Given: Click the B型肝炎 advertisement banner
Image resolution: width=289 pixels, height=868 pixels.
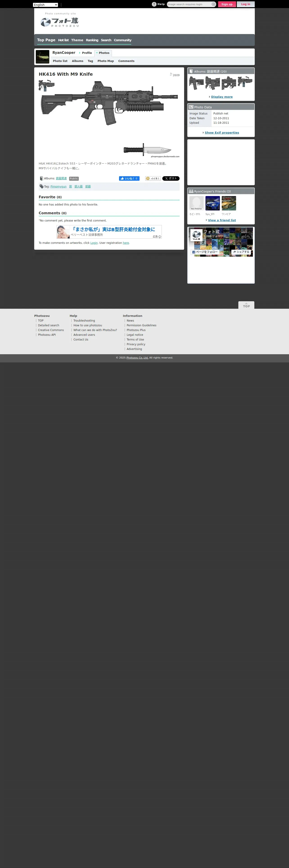Looking at the screenshot, I should pyautogui.click(x=109, y=232).
